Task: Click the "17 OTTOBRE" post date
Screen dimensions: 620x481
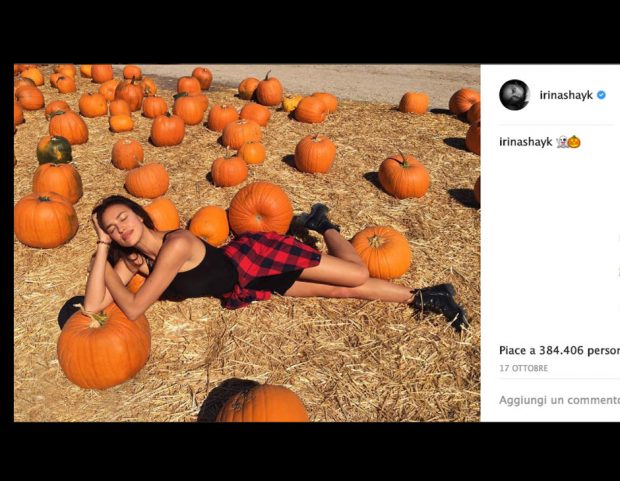Action: 524,368
